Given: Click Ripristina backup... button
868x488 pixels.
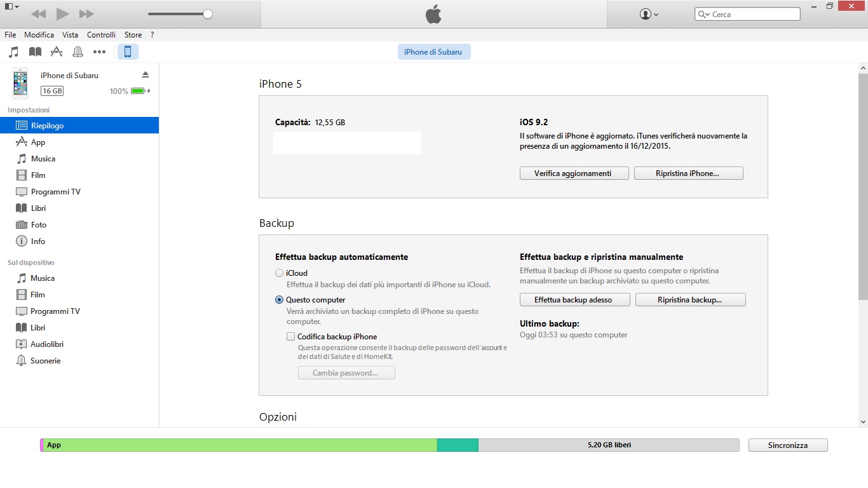Looking at the screenshot, I should click(x=691, y=300).
